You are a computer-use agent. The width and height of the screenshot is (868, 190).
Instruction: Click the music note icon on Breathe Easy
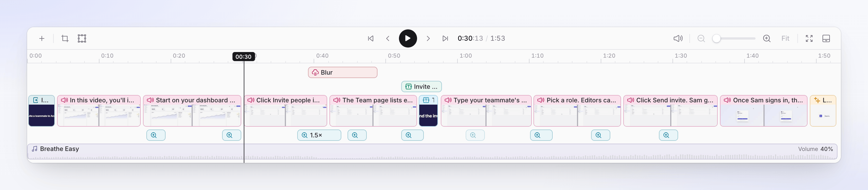[34, 148]
